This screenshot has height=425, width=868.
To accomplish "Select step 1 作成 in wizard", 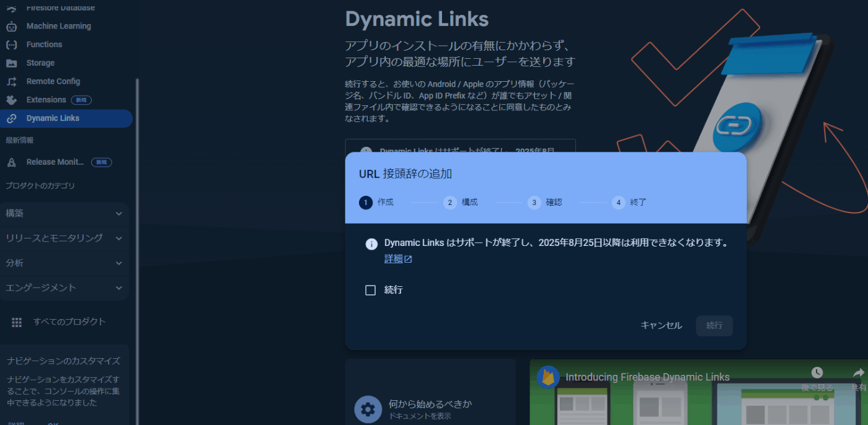I will [376, 202].
